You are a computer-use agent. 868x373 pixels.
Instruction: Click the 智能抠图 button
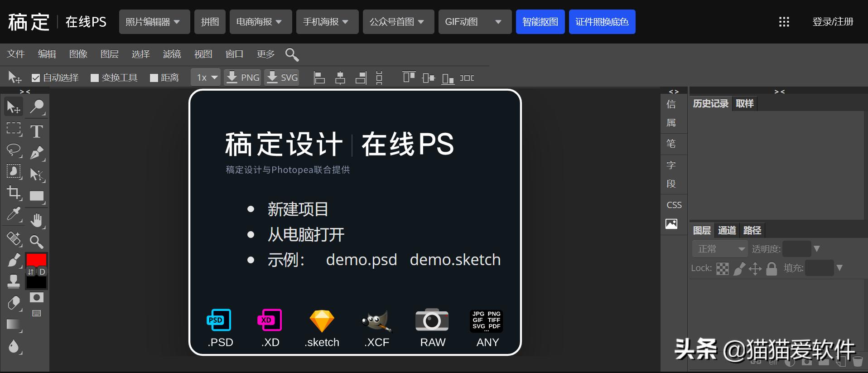540,22
